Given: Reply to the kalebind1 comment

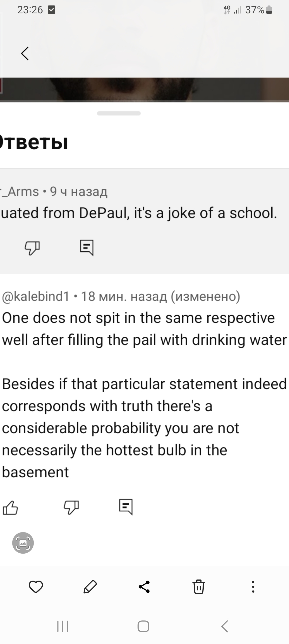Looking at the screenshot, I should click(x=126, y=507).
